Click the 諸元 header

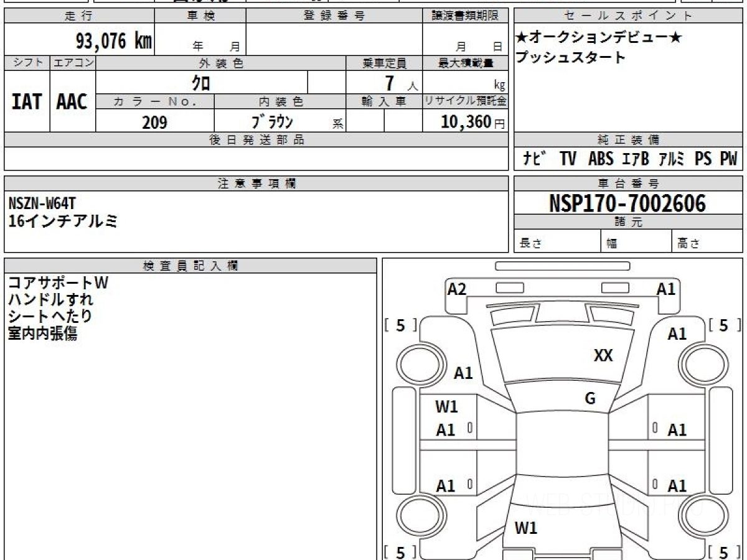(628, 222)
